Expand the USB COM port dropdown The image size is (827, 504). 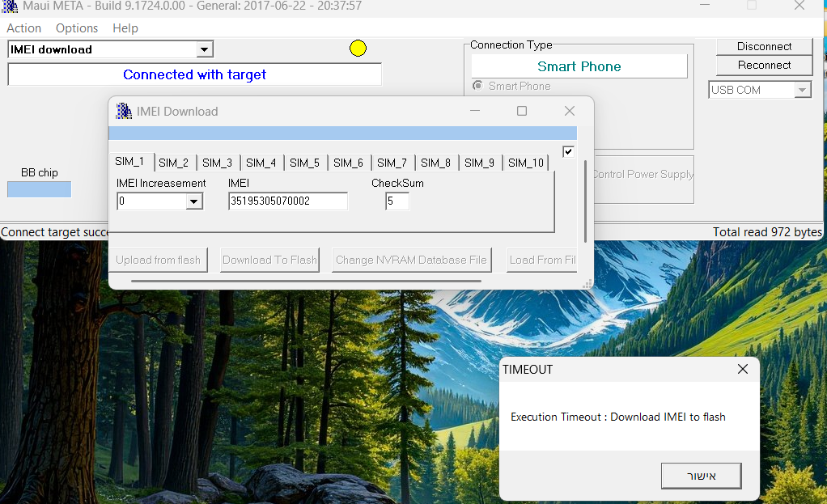802,90
